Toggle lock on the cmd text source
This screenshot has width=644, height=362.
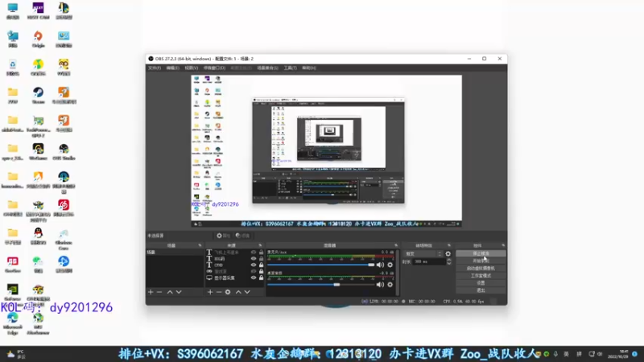(261, 265)
